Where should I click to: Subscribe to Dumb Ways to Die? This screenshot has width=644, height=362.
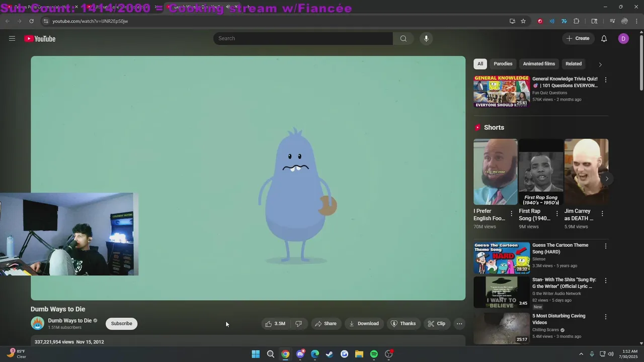click(x=122, y=324)
